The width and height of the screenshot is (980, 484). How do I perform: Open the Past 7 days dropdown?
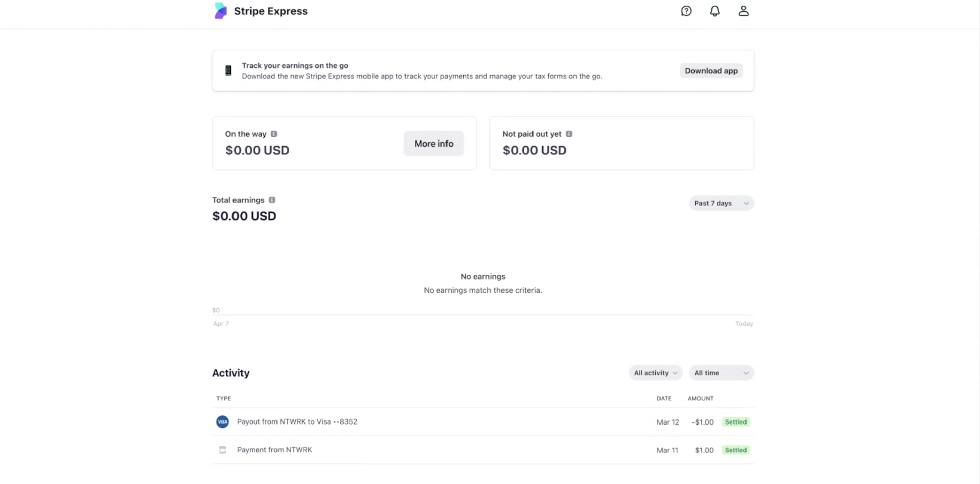pyautogui.click(x=721, y=203)
